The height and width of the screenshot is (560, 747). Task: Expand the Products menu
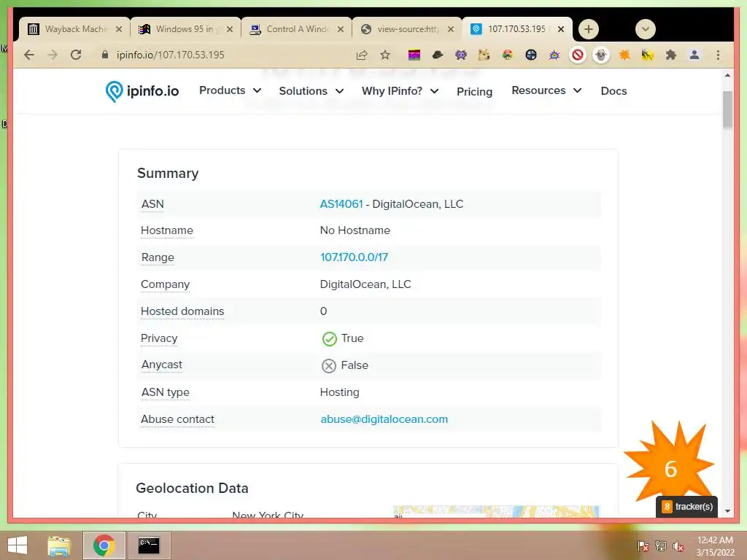pos(230,90)
